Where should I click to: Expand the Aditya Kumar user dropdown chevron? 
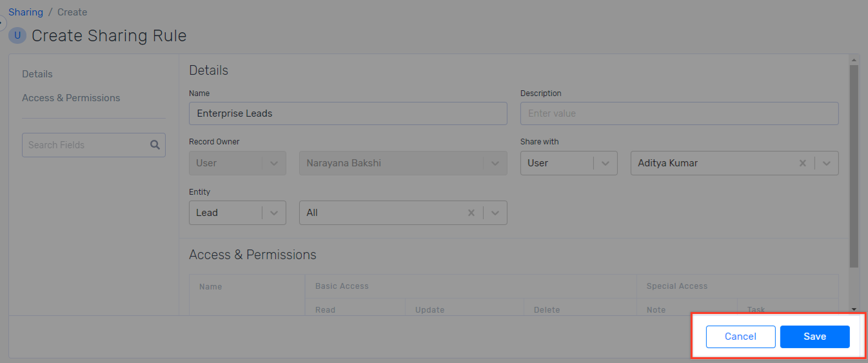827,163
